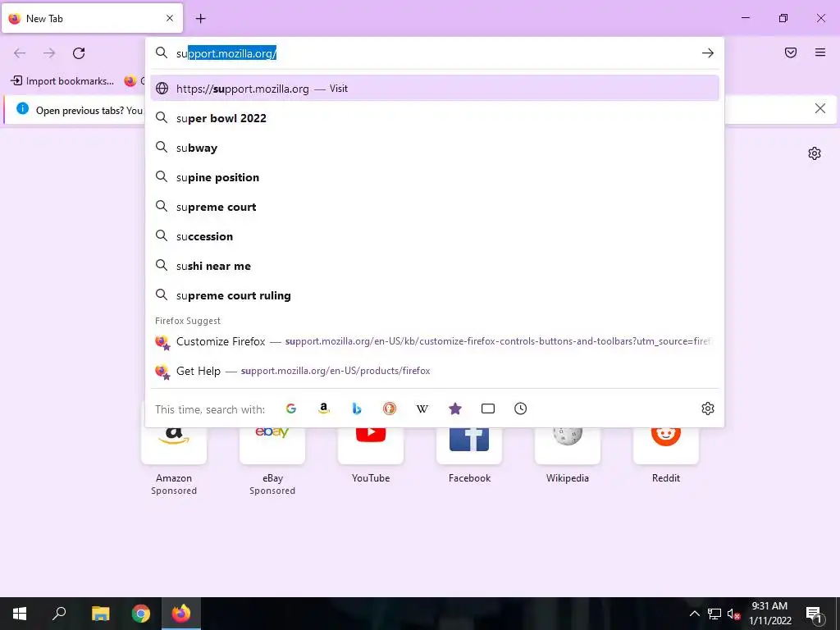Open Windows Start menu
Image resolution: width=840 pixels, height=630 pixels.
click(20, 614)
